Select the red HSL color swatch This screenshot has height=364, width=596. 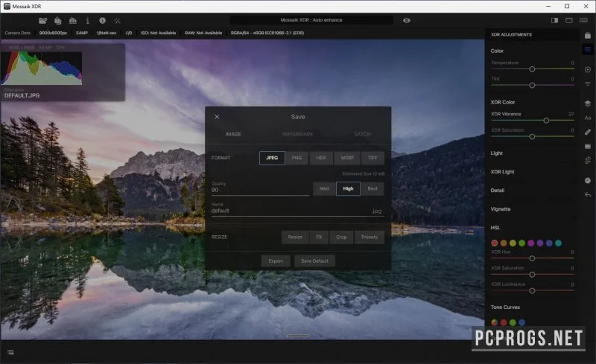pos(495,243)
